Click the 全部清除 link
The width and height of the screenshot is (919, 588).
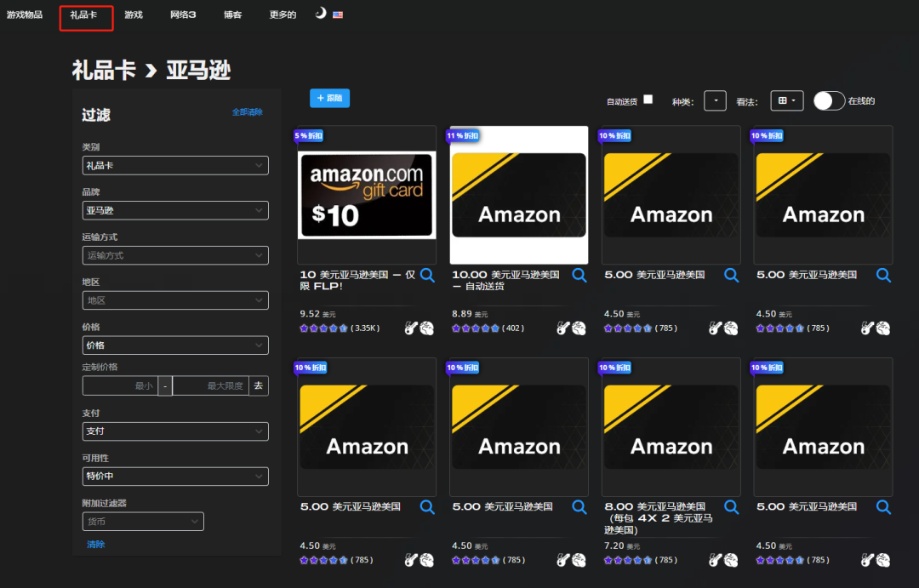coord(248,112)
